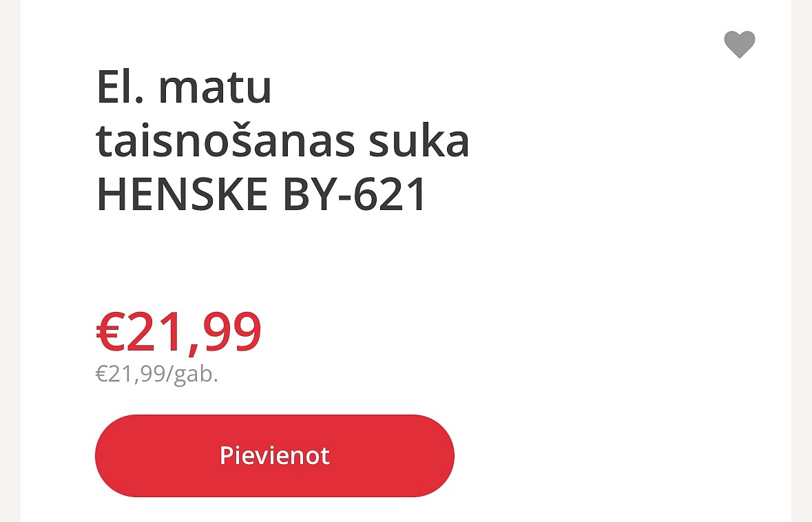Viewport: 812px width, 522px height.
Task: Click the BY-621 model number text
Action: coord(355,195)
